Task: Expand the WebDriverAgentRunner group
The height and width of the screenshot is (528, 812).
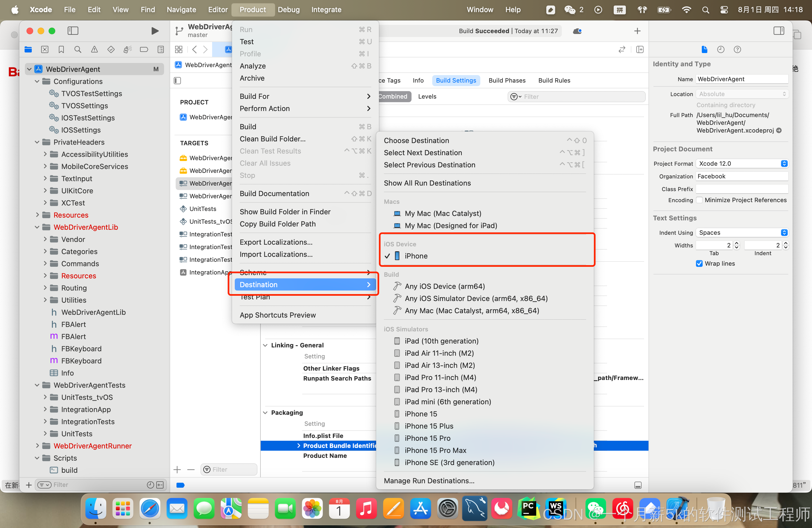Action: (x=37, y=446)
